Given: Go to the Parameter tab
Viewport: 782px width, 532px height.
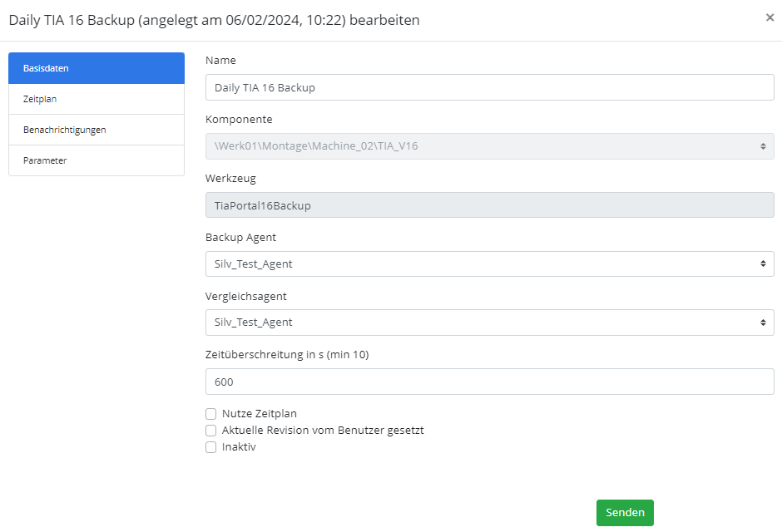Looking at the screenshot, I should point(97,160).
